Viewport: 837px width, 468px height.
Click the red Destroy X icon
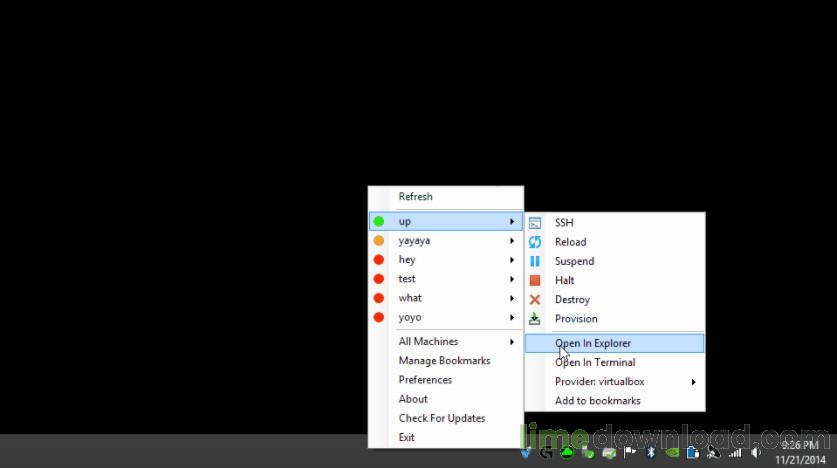coord(534,299)
